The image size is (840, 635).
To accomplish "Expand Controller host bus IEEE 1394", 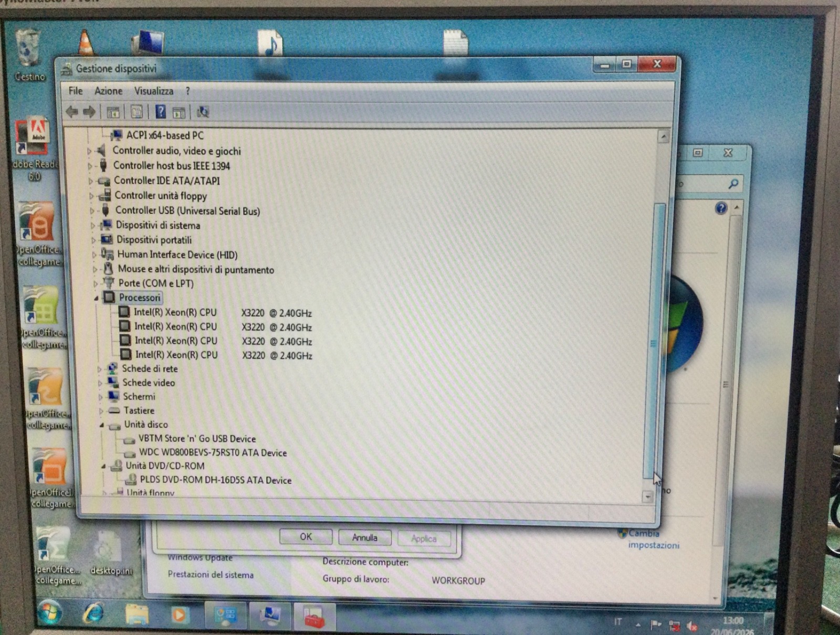I will (90, 166).
